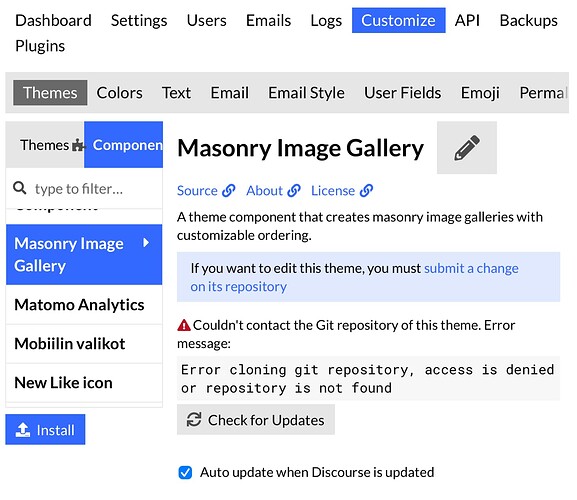
Task: Open the Source link
Action: point(206,191)
